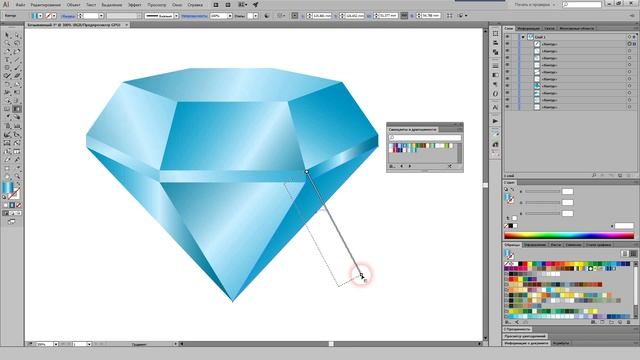The height and width of the screenshot is (360, 640).
Task: Open Actions panel play icon
Action: coord(495,121)
